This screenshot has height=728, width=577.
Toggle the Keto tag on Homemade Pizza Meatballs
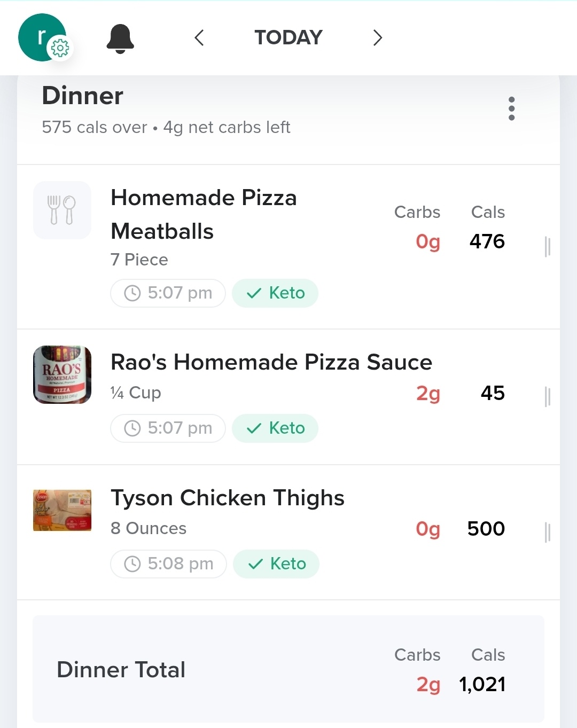275,293
